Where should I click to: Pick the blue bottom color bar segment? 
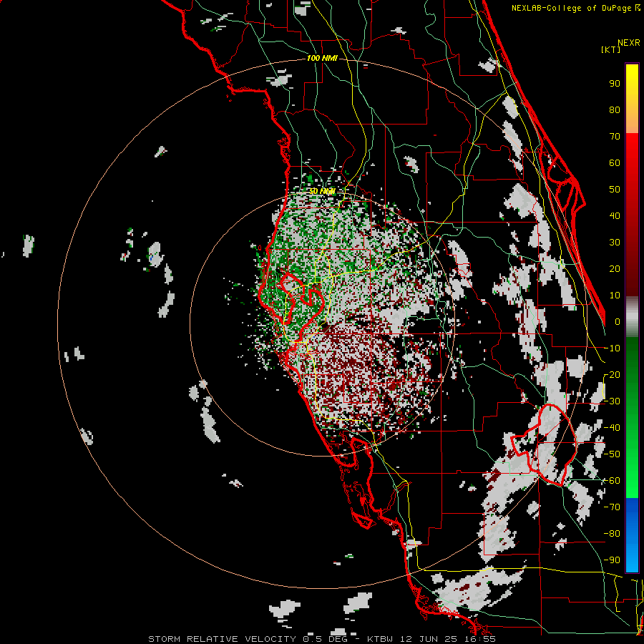point(632,535)
